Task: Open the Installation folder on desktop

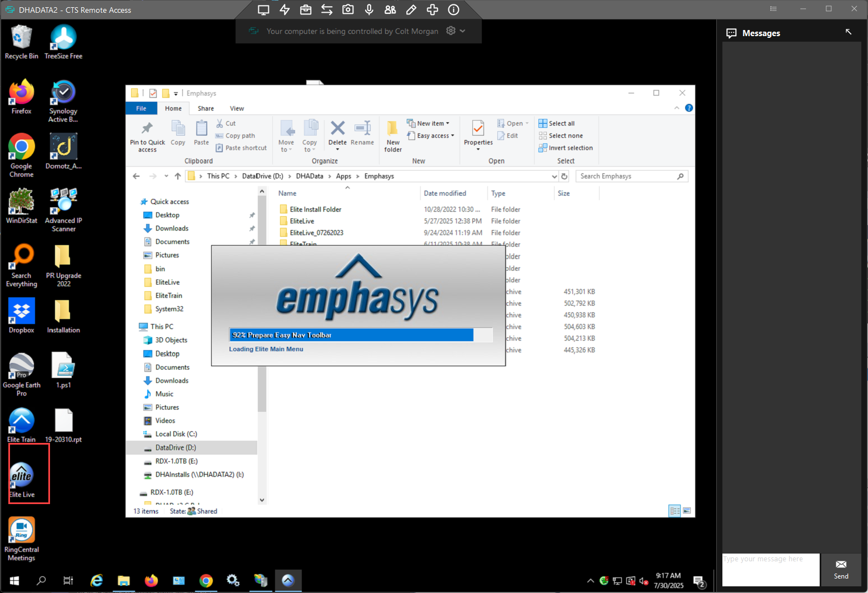Action: coord(63,316)
